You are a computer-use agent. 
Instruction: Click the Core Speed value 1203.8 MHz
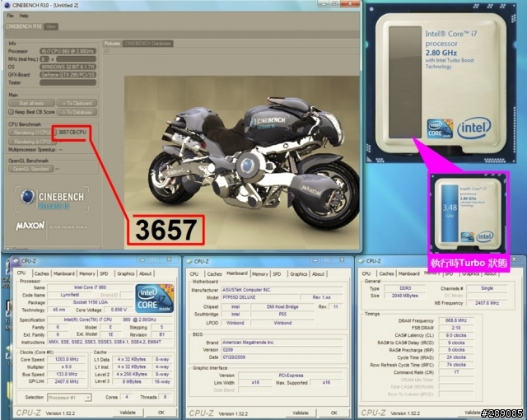[x=67, y=359]
